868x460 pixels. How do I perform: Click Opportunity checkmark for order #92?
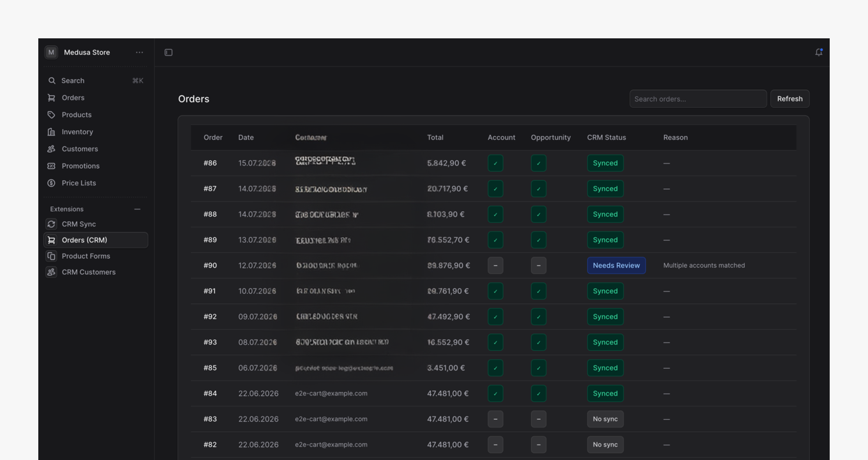(538, 317)
